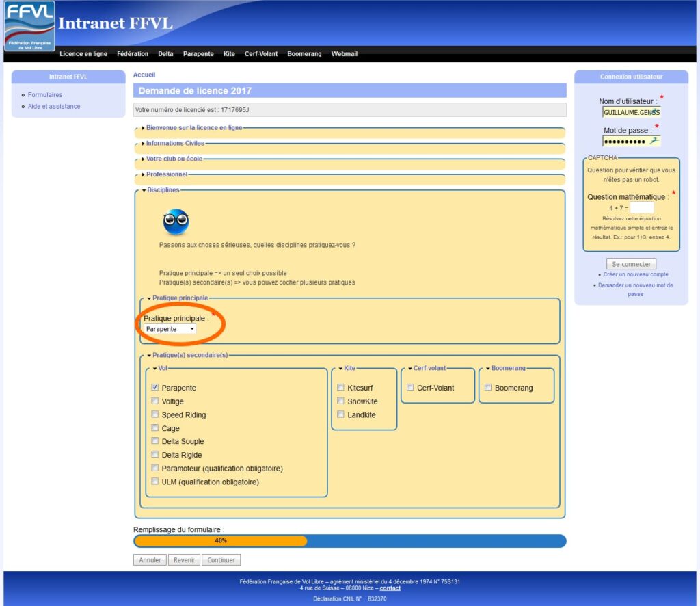Click the key icon in password field

[654, 141]
